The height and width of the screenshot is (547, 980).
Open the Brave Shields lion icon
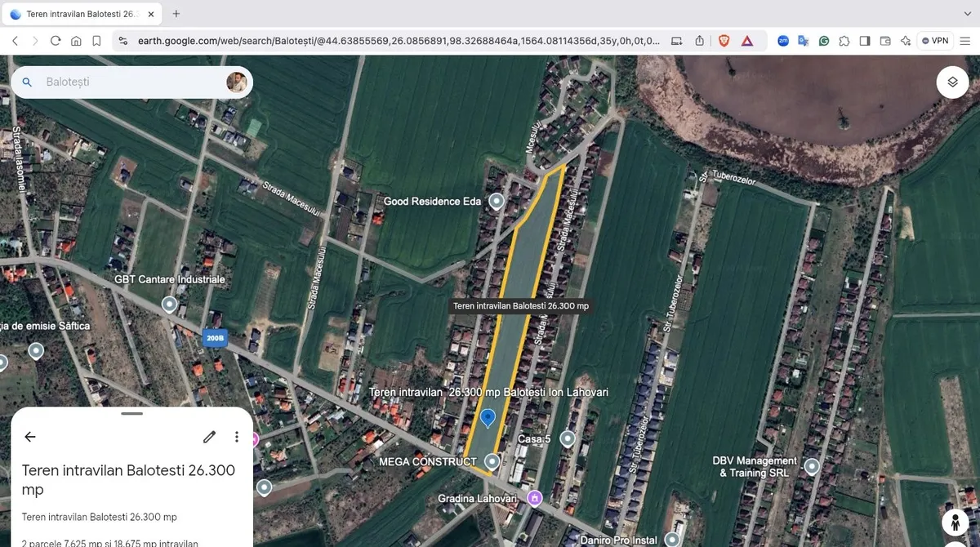[x=724, y=41]
